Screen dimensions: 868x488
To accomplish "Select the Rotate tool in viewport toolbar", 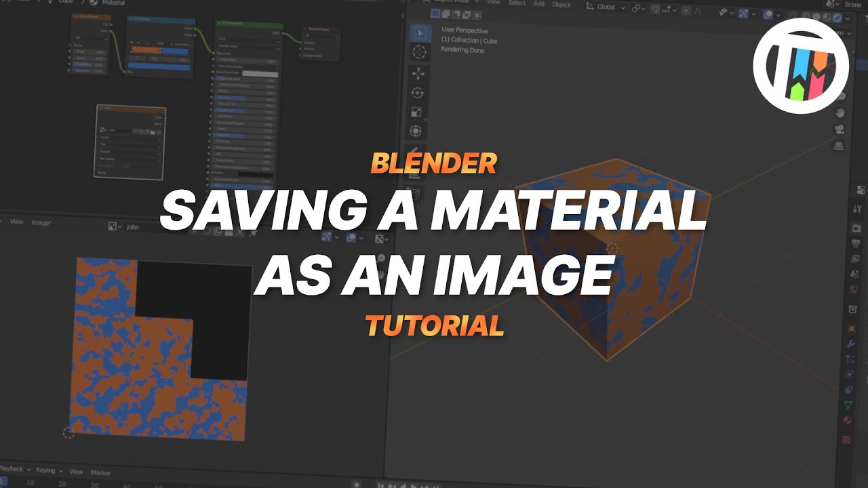I will [418, 93].
